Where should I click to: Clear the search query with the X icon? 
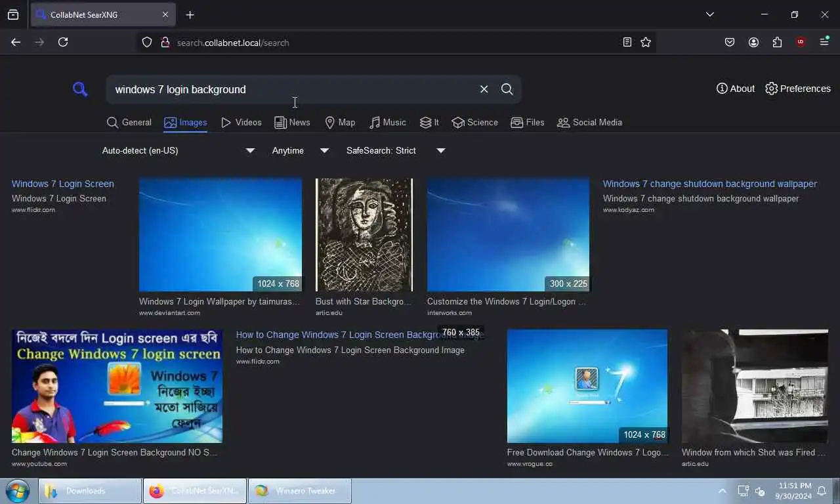[484, 89]
